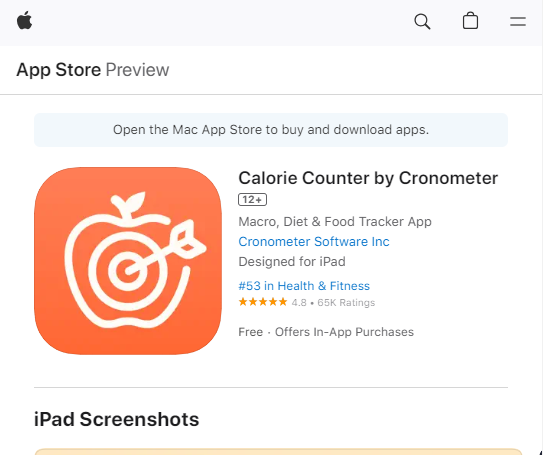Open the search magnifier icon
The image size is (543, 455).
[x=422, y=21]
